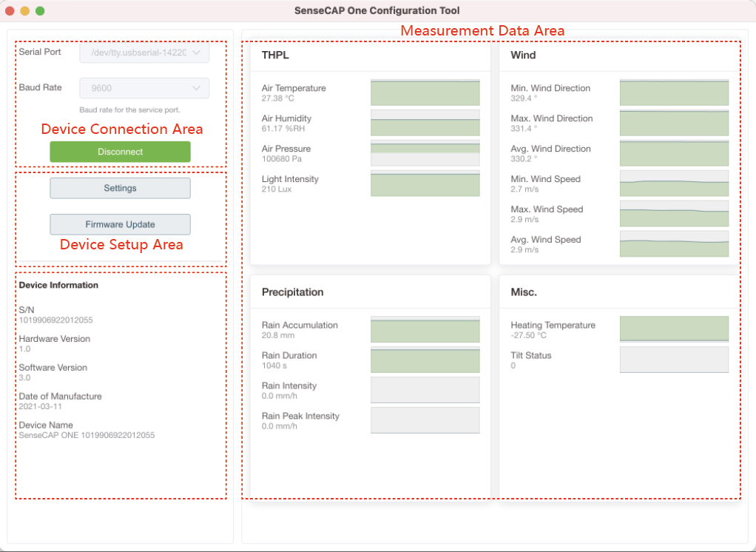The image size is (756, 552).
Task: Open the Settings button
Action: [x=120, y=188]
